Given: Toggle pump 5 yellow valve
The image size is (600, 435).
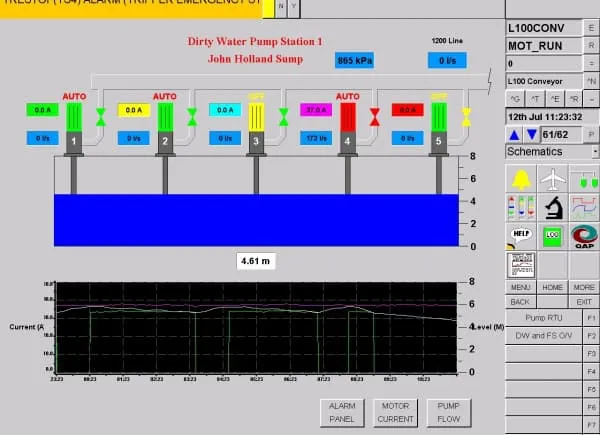Looking at the screenshot, I should click(466, 117).
